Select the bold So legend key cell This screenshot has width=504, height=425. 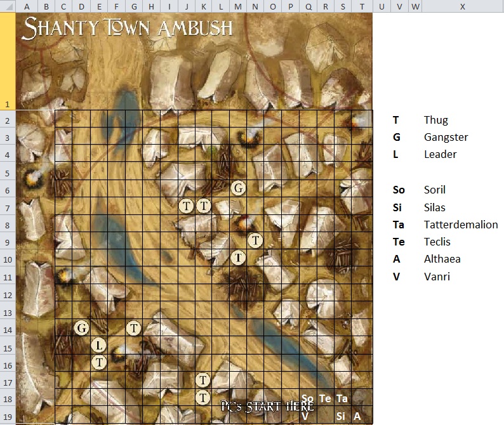point(399,190)
